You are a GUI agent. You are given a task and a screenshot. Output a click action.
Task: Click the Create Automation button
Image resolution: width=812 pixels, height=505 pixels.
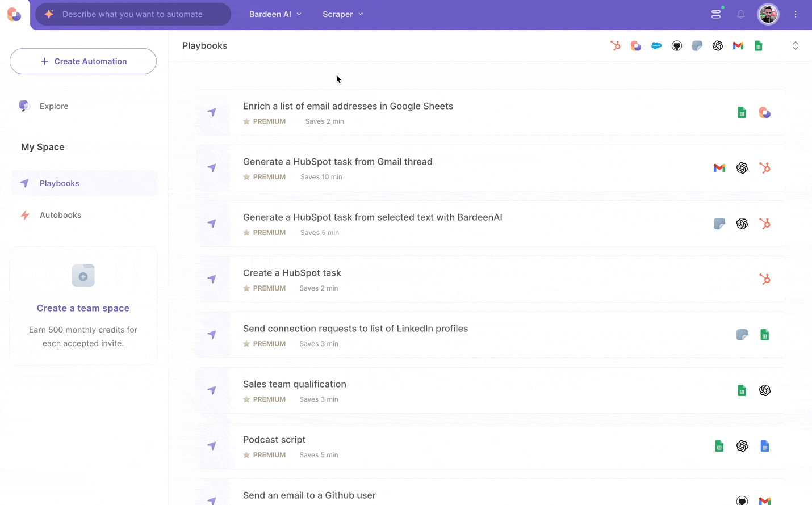(x=83, y=61)
